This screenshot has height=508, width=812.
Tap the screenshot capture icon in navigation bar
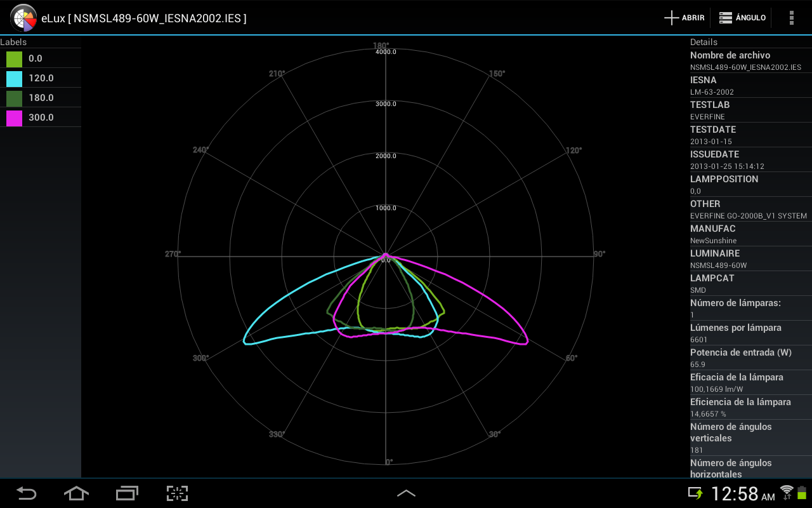tap(177, 493)
